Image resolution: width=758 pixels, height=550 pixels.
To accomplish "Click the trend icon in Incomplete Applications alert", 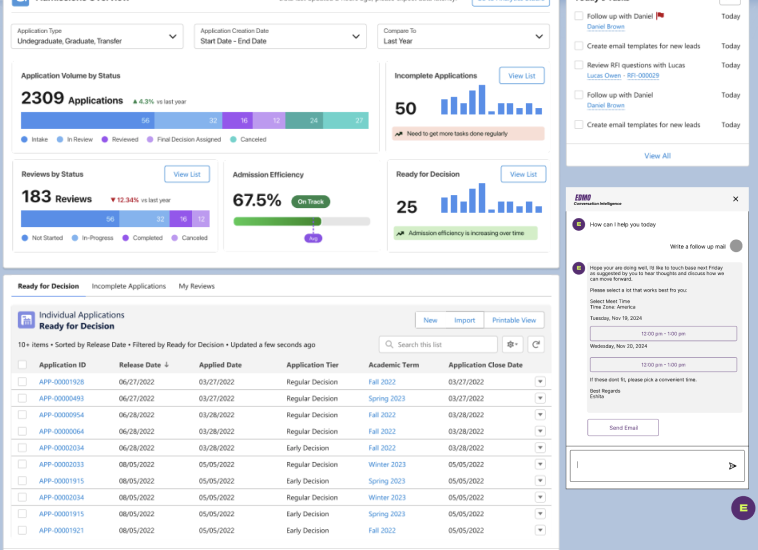I will pyautogui.click(x=400, y=133).
